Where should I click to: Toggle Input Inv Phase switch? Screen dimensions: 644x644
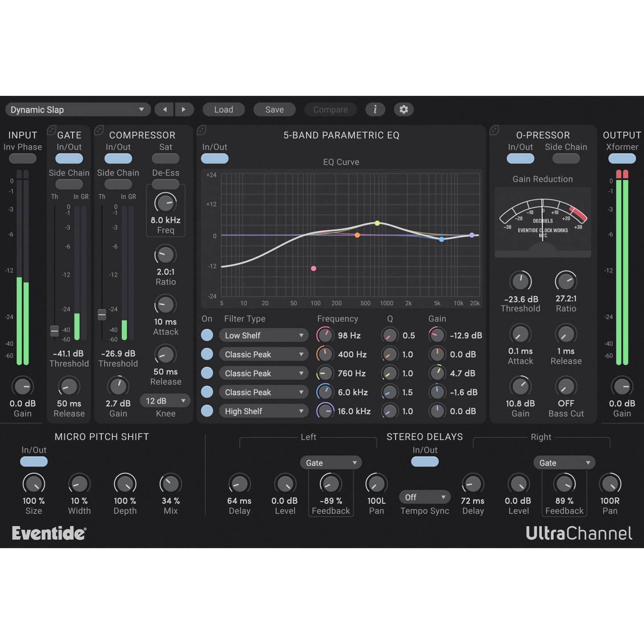(23, 158)
